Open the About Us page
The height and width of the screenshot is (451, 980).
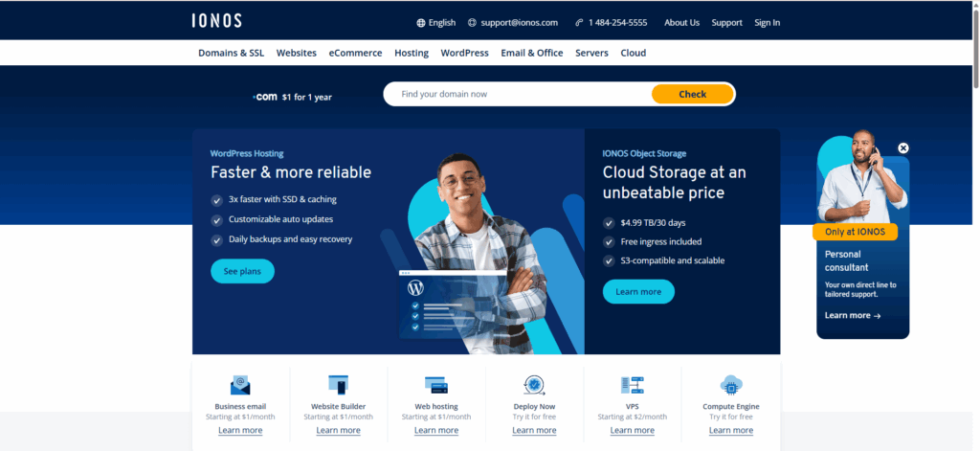tap(681, 23)
